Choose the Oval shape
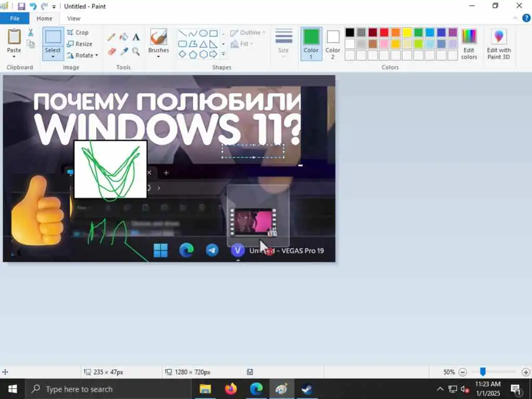 click(203, 33)
